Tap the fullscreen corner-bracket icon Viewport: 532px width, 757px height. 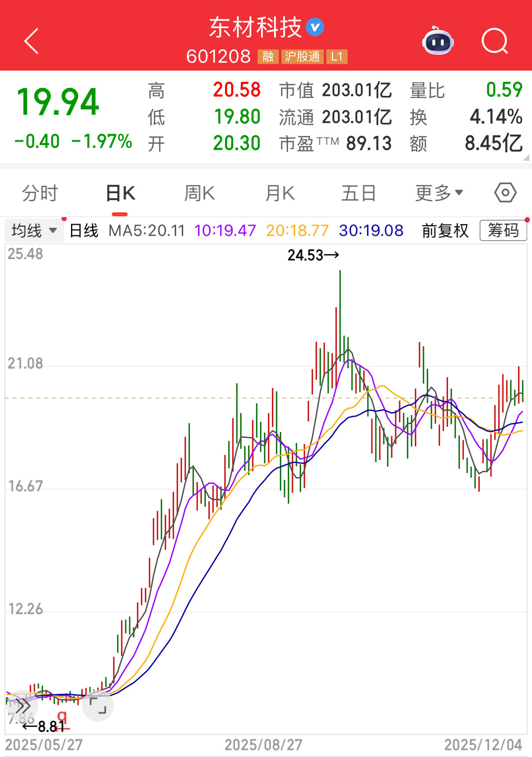[98, 705]
